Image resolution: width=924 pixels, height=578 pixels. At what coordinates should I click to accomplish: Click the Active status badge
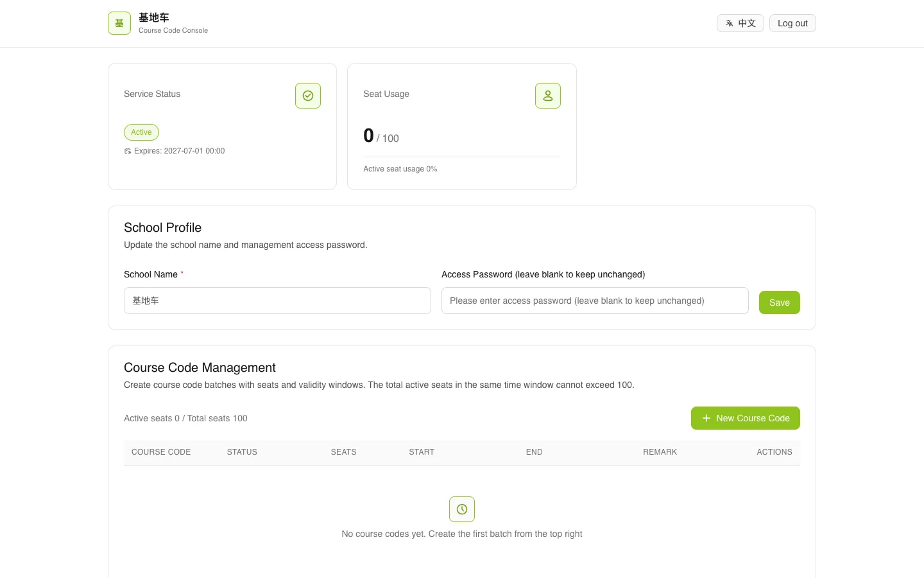click(141, 132)
